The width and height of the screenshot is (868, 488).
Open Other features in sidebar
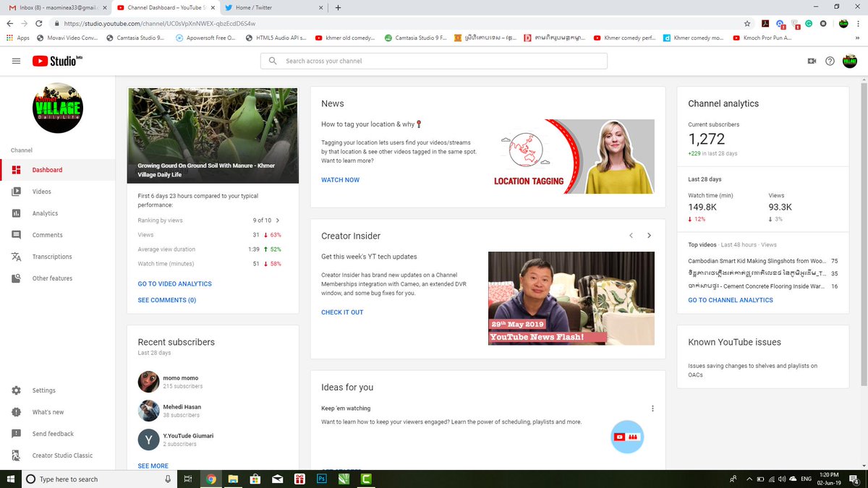click(x=57, y=278)
